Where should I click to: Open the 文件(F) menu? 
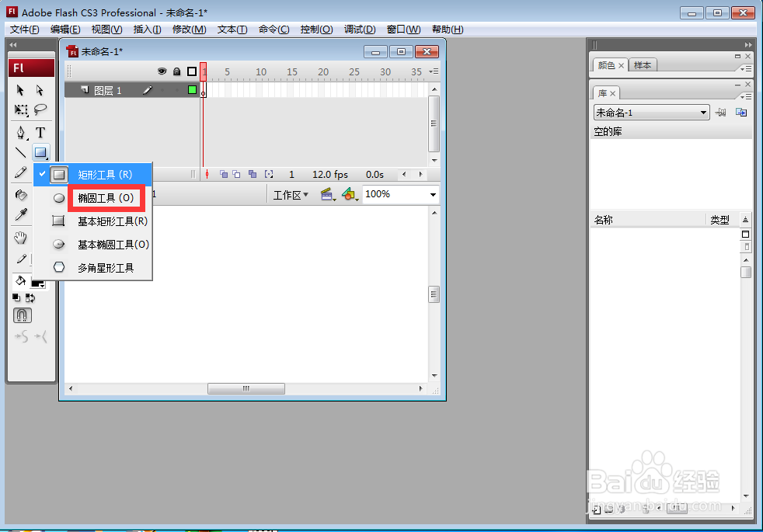coord(24,30)
